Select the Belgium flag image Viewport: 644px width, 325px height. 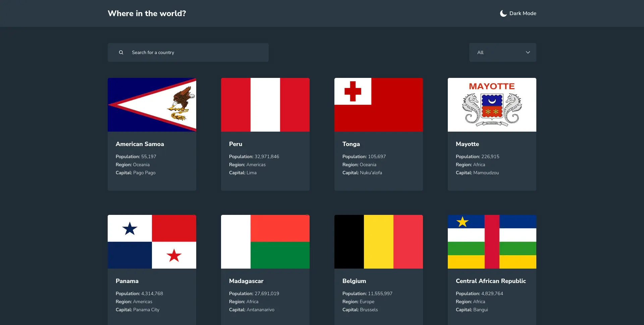click(x=378, y=241)
